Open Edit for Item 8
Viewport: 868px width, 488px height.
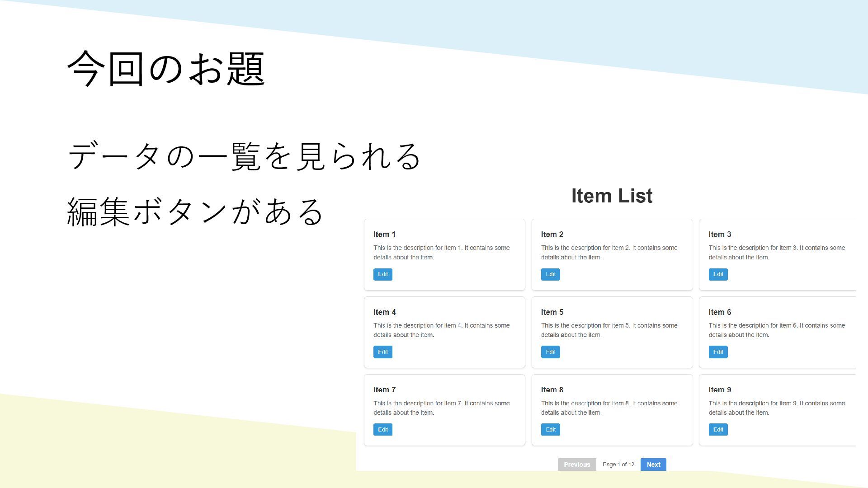pyautogui.click(x=550, y=430)
